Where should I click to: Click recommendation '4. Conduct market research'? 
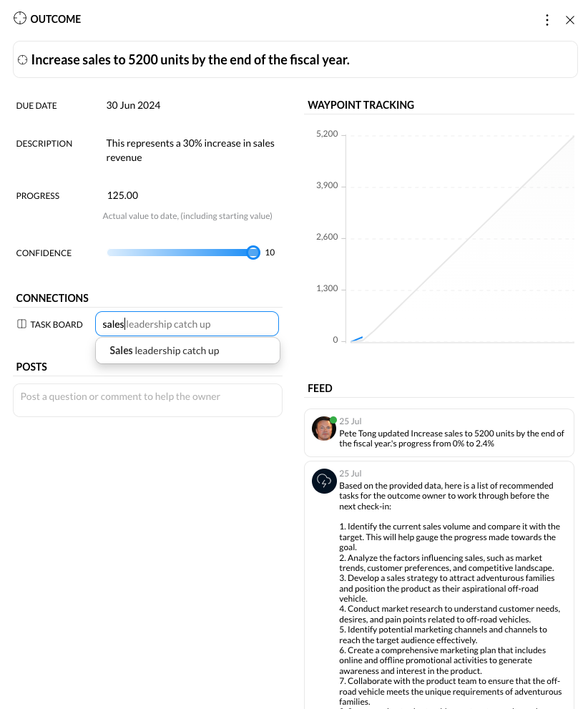pyautogui.click(x=450, y=614)
